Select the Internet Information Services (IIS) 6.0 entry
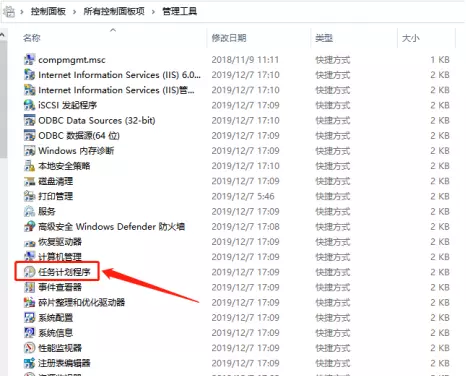 pyautogui.click(x=120, y=75)
